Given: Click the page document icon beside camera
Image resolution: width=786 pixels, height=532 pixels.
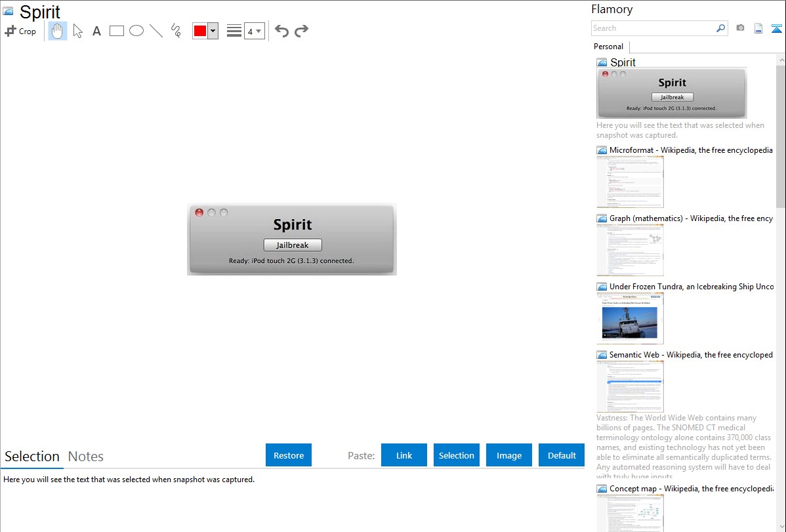Looking at the screenshot, I should [x=758, y=28].
